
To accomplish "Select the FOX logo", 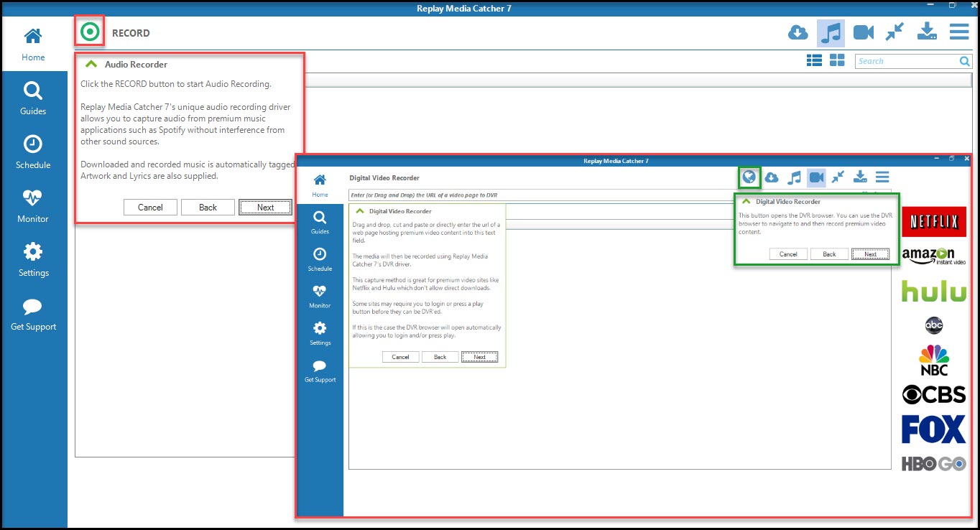I will (934, 429).
